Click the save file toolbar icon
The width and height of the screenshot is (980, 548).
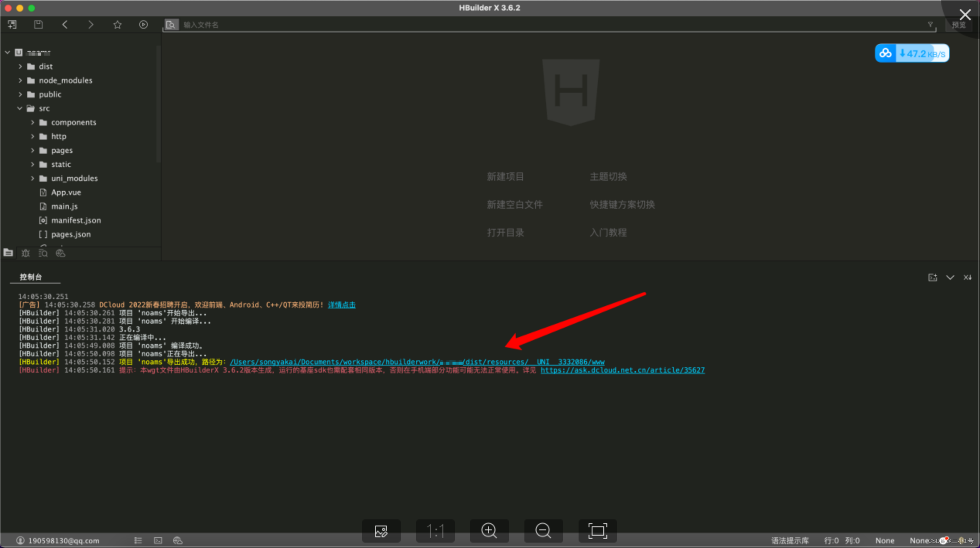pyautogui.click(x=38, y=25)
